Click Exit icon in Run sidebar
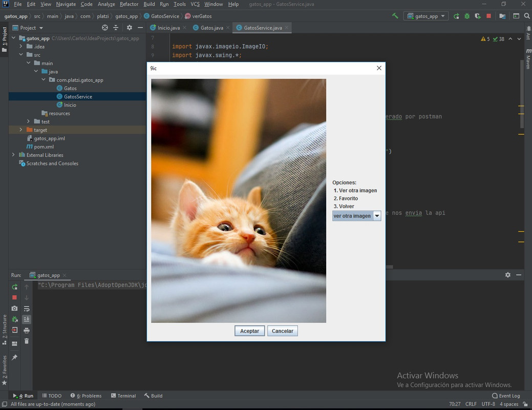 pos(14,330)
